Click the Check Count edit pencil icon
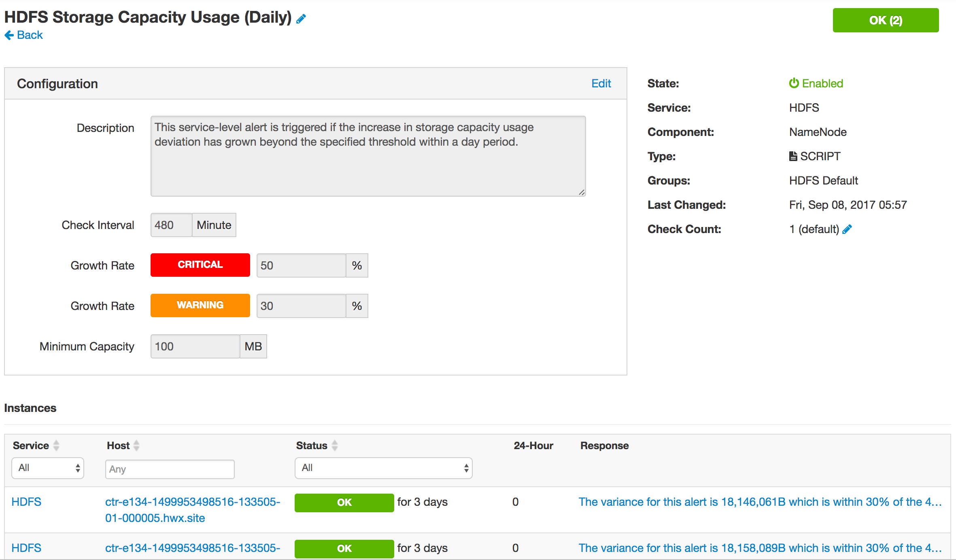The width and height of the screenshot is (956, 560). (847, 229)
